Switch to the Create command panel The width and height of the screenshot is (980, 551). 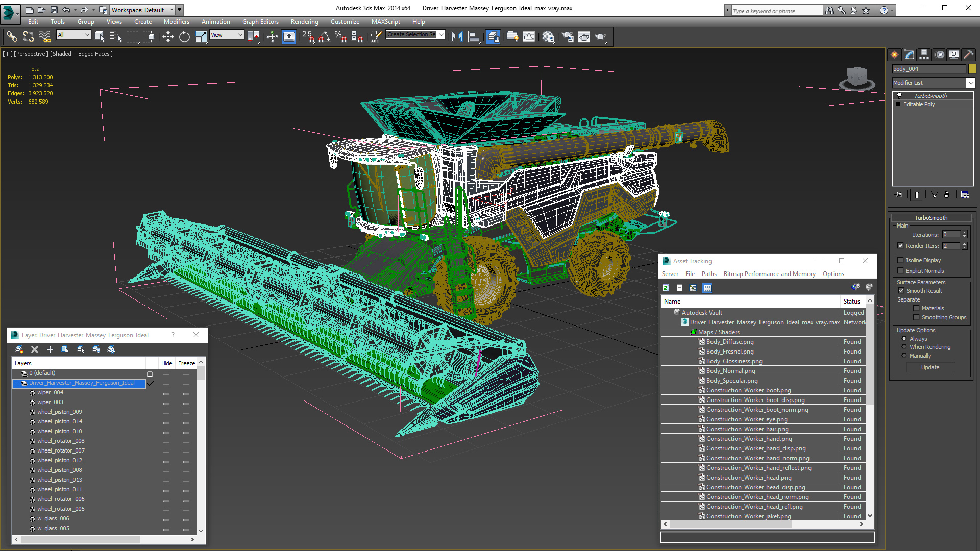point(895,55)
